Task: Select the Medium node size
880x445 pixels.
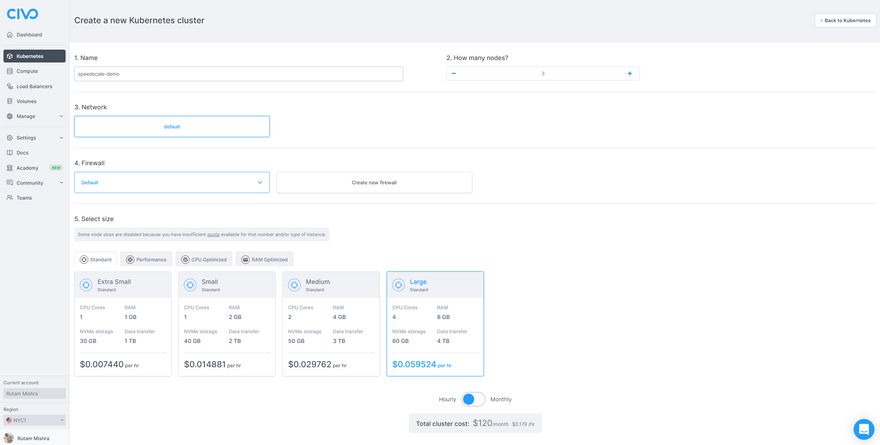Action: pyautogui.click(x=331, y=323)
